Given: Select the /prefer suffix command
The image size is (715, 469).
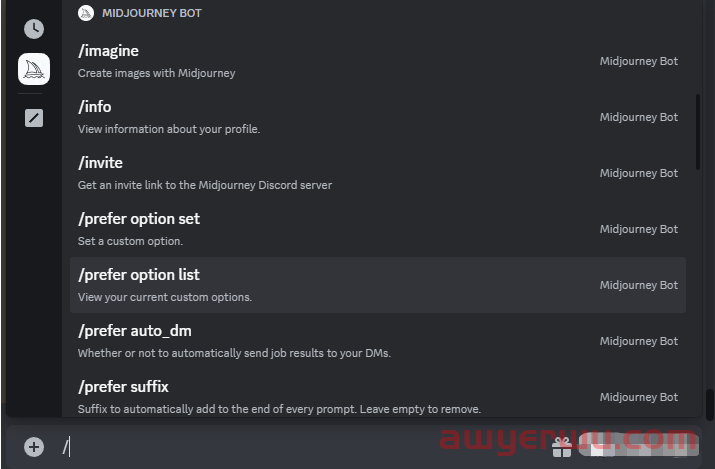Looking at the screenshot, I should (378, 396).
